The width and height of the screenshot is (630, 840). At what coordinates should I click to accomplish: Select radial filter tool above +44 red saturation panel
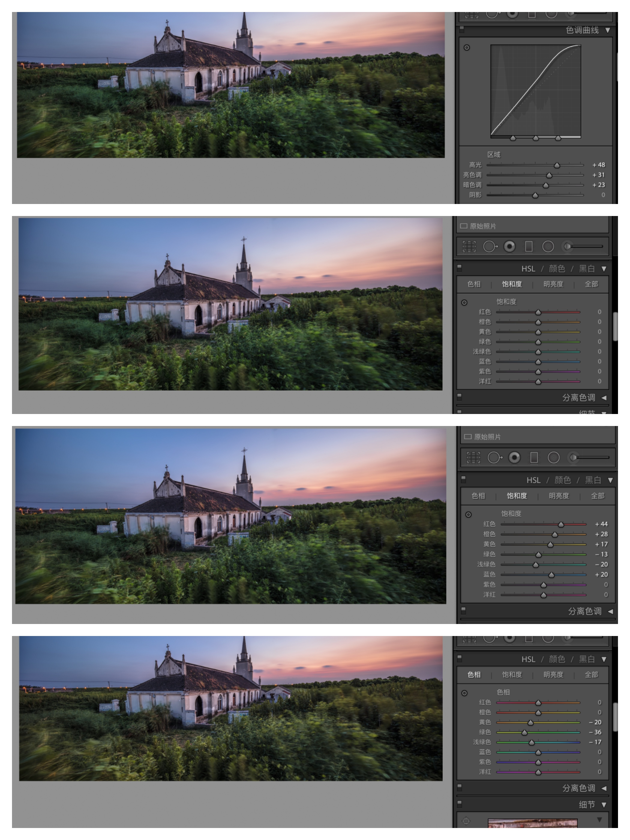click(x=554, y=457)
